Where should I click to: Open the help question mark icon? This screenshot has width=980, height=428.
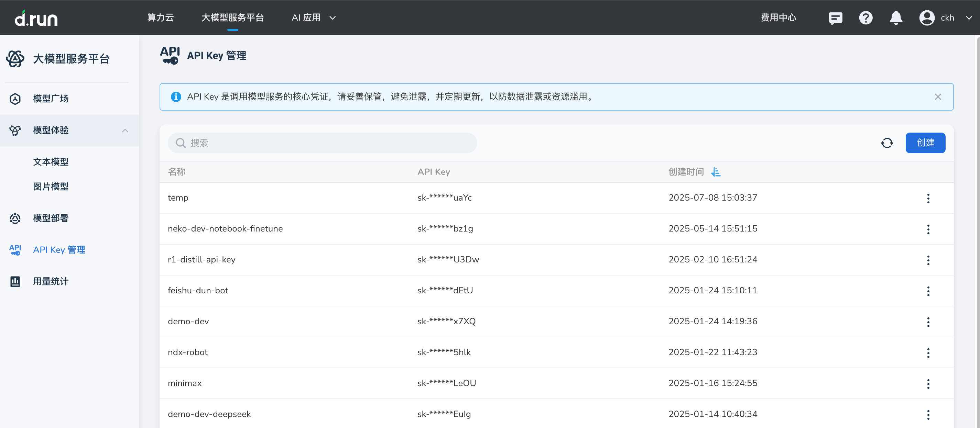coord(865,18)
